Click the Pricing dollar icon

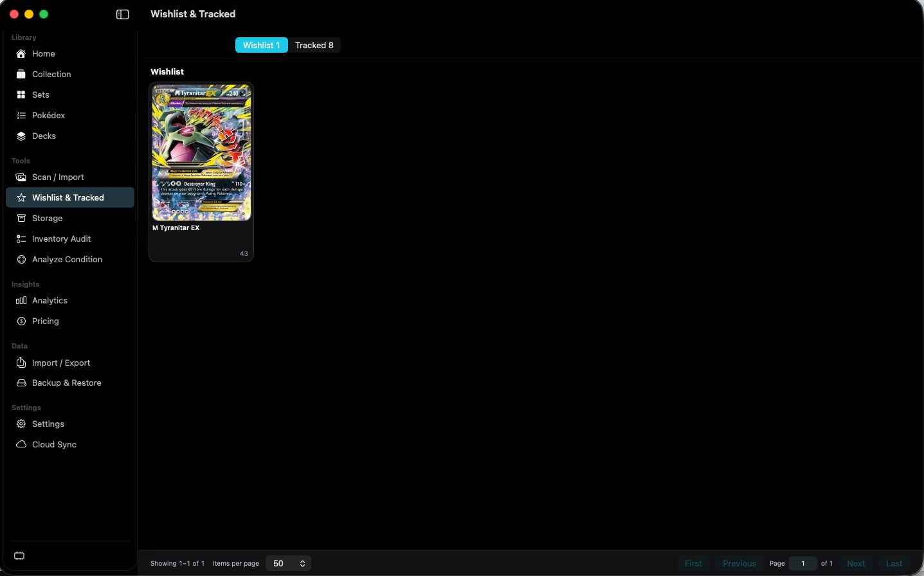click(21, 321)
